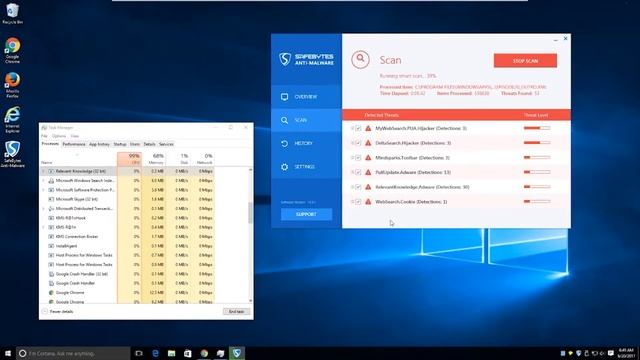Sort processes by CPU column header

129,159
